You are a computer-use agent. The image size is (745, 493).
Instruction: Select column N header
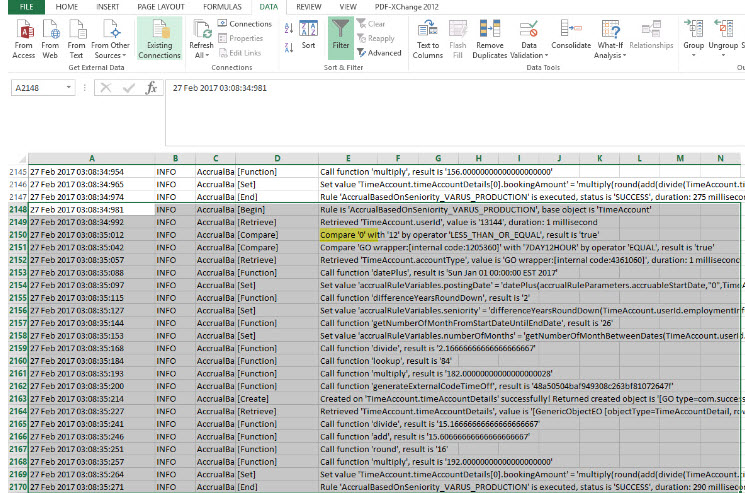point(720,158)
